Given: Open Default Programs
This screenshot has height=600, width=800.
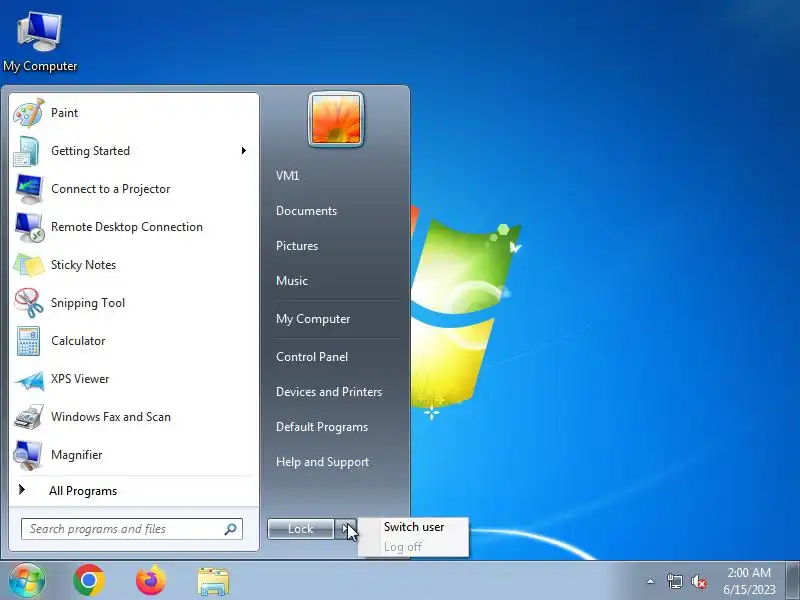Looking at the screenshot, I should click(321, 427).
